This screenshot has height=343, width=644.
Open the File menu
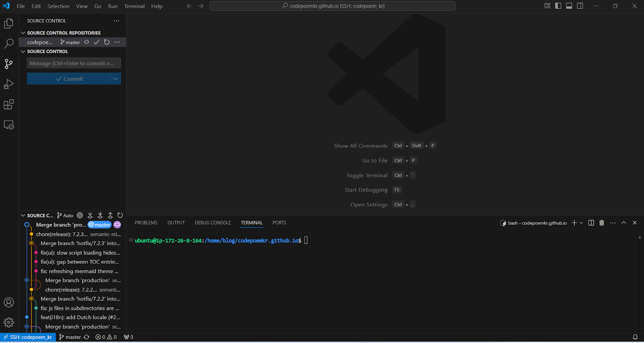coord(21,6)
